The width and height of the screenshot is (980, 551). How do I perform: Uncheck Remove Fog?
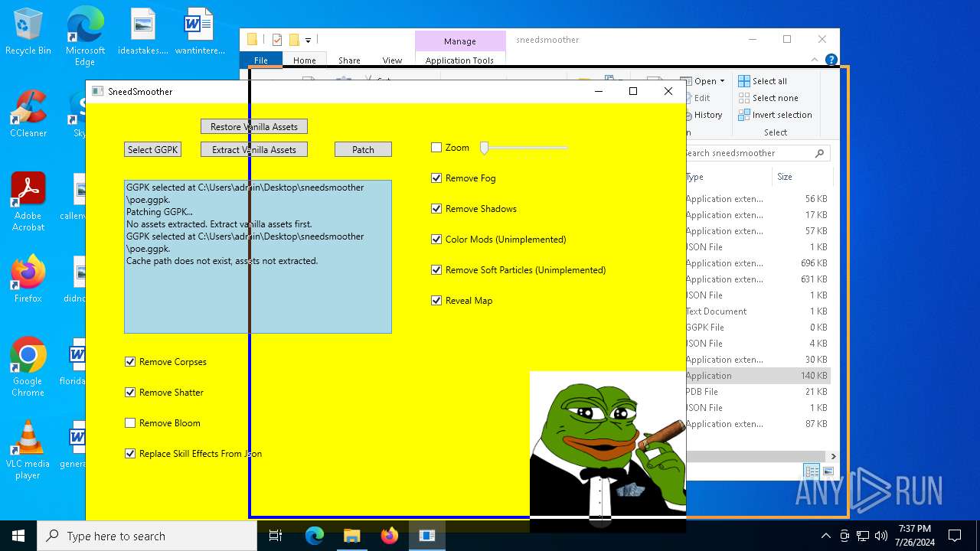pos(436,178)
